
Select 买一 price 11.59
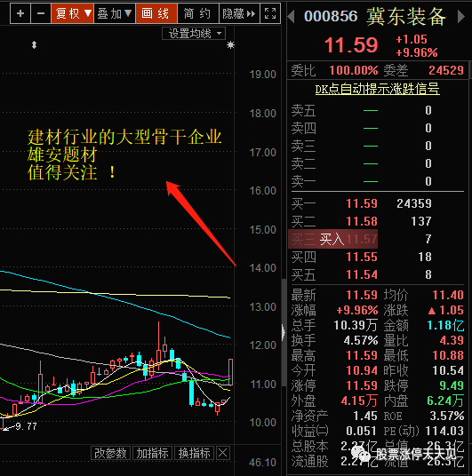[362, 203]
